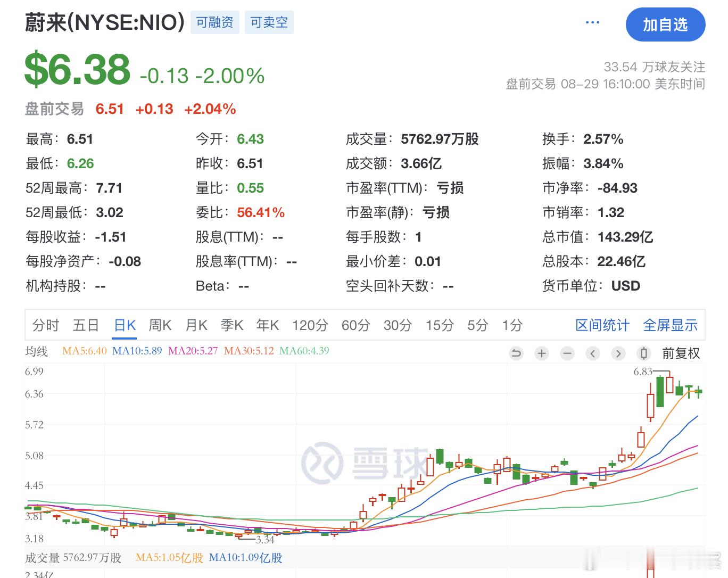
Task: Click the stock title 蔚来(NYSE:NIO)
Action: click(x=105, y=22)
